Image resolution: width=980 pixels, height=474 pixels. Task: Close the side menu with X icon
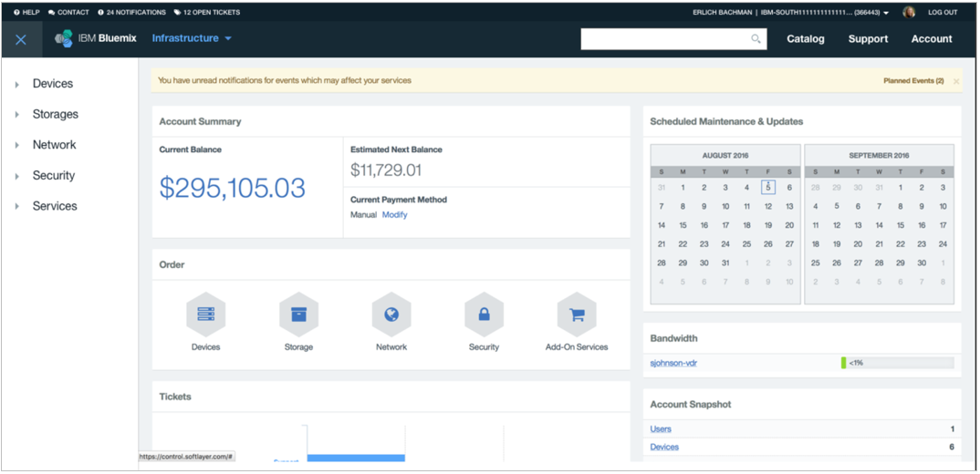(x=21, y=39)
